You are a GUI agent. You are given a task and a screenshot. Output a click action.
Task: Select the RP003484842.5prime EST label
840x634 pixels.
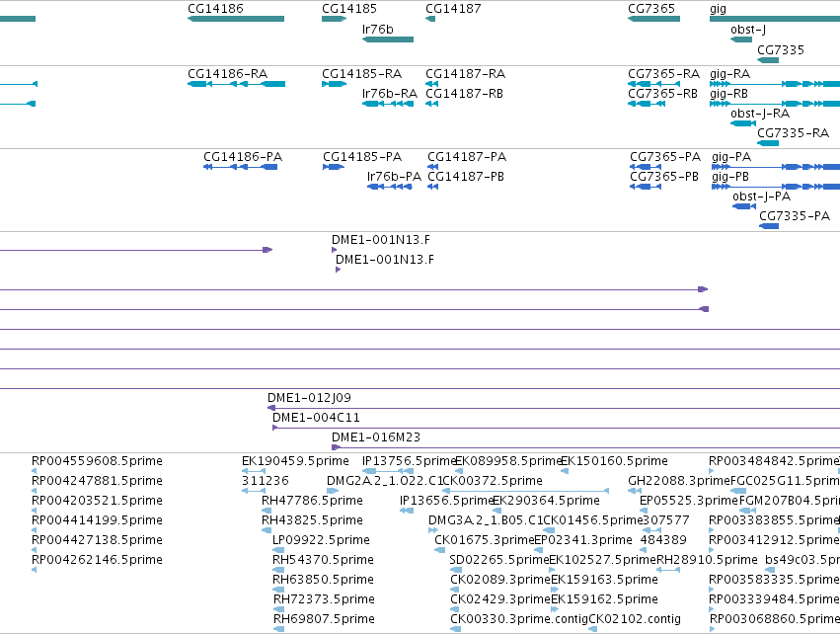[x=774, y=461]
